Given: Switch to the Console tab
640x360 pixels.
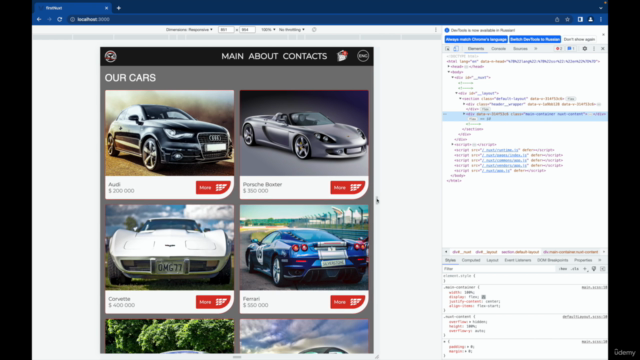Looking at the screenshot, I should 498,49.
